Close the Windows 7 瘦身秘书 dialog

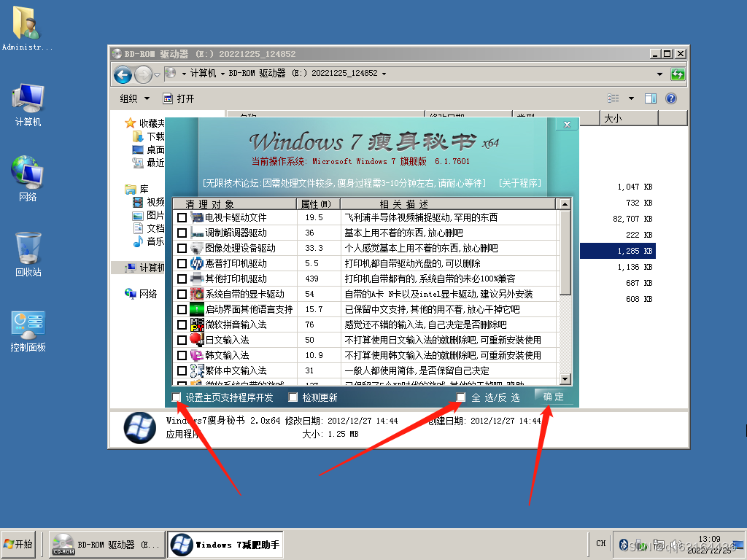tap(567, 124)
